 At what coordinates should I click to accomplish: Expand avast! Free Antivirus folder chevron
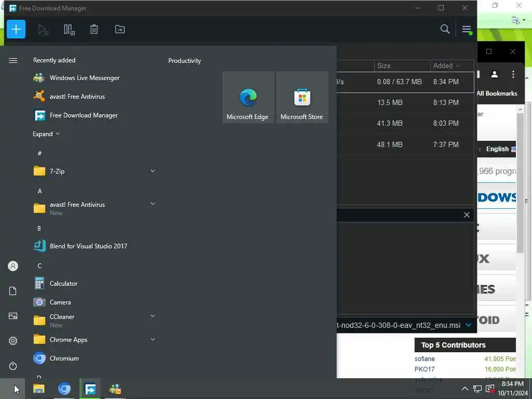153,204
